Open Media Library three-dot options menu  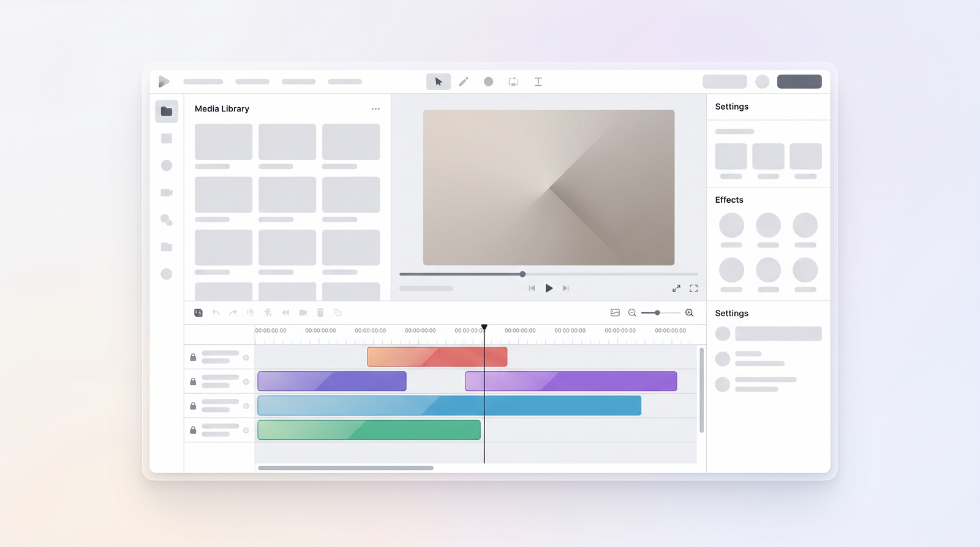pos(375,109)
